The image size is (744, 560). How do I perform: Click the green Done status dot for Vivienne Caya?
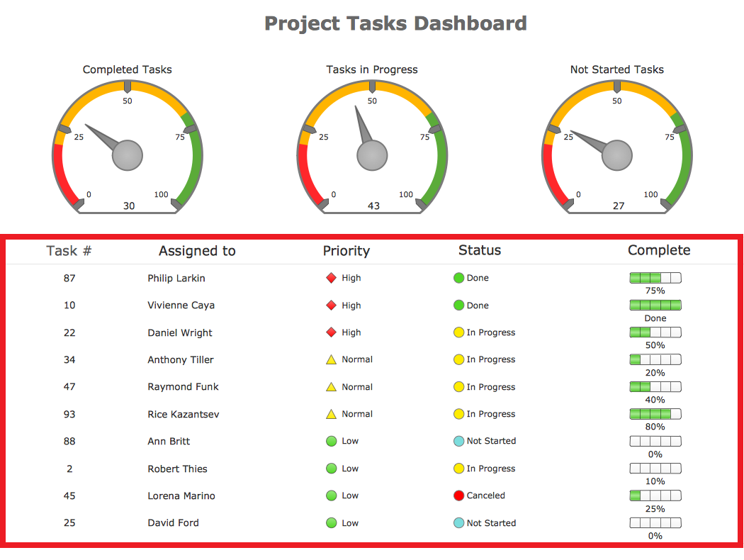[458, 305]
